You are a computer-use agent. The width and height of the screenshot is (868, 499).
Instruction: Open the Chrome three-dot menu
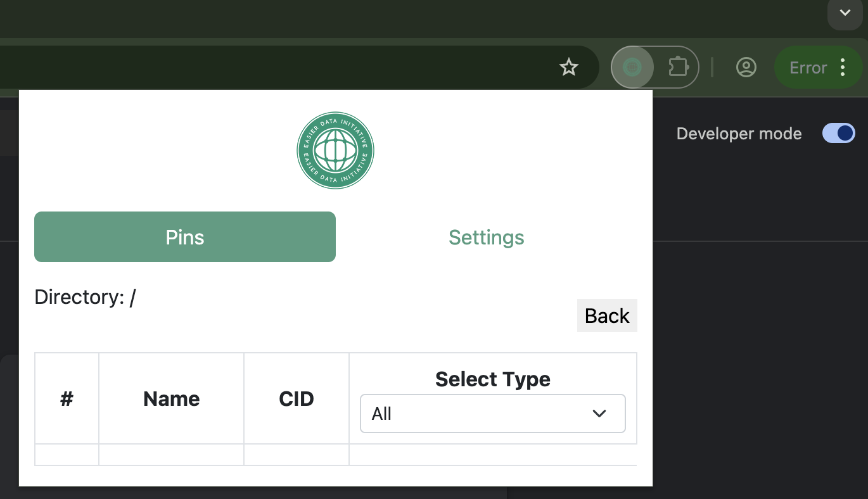[x=843, y=67]
